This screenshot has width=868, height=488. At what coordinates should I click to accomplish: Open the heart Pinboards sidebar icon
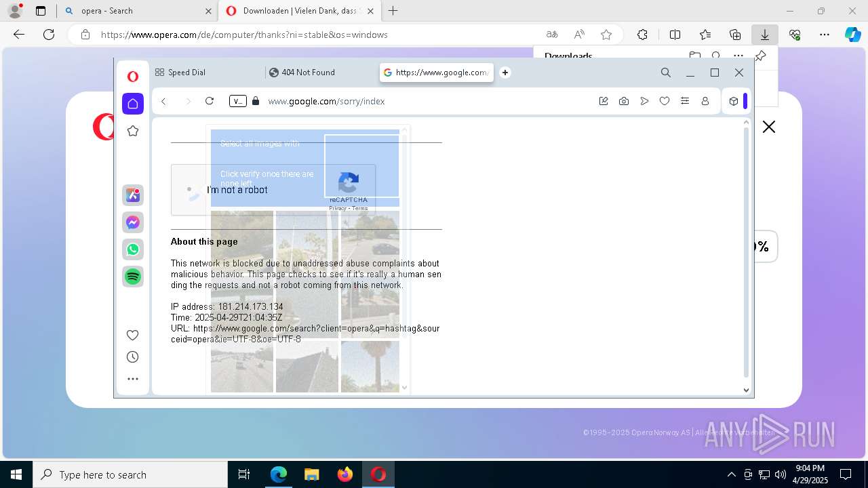click(133, 335)
